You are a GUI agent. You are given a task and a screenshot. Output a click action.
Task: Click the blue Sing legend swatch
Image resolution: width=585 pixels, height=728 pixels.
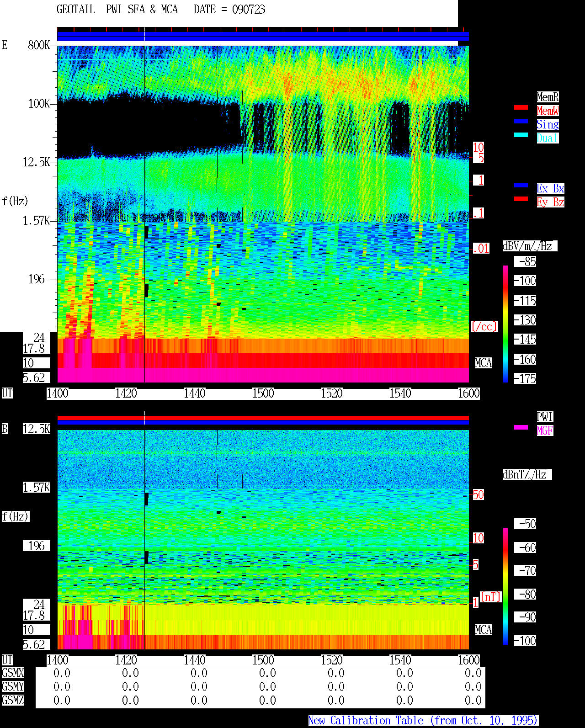click(521, 121)
